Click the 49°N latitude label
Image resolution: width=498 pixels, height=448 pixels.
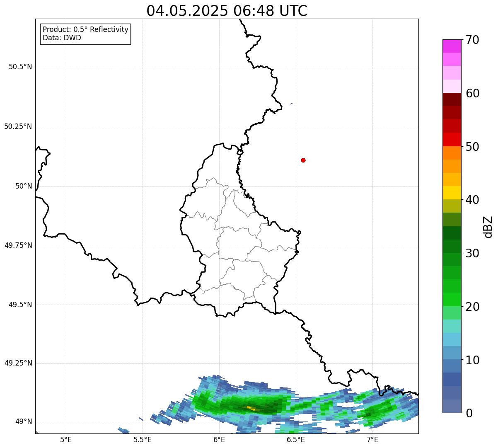(x=24, y=421)
